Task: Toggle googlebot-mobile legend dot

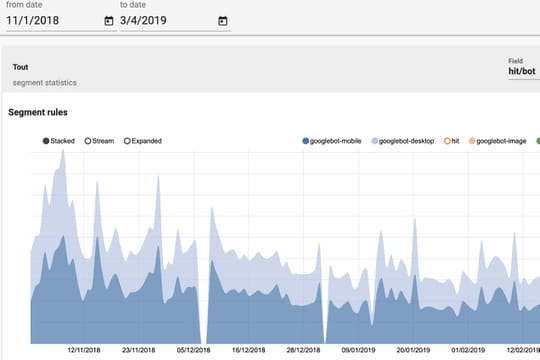Action: [x=305, y=141]
